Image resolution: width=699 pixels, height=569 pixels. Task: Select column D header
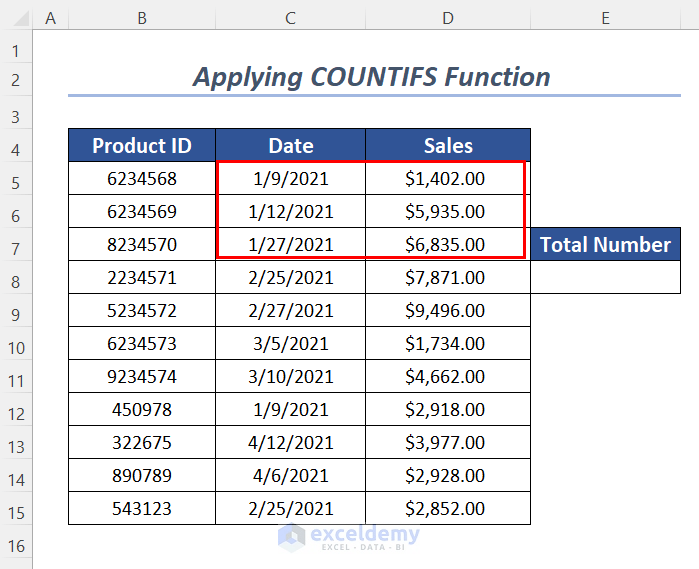coord(448,19)
